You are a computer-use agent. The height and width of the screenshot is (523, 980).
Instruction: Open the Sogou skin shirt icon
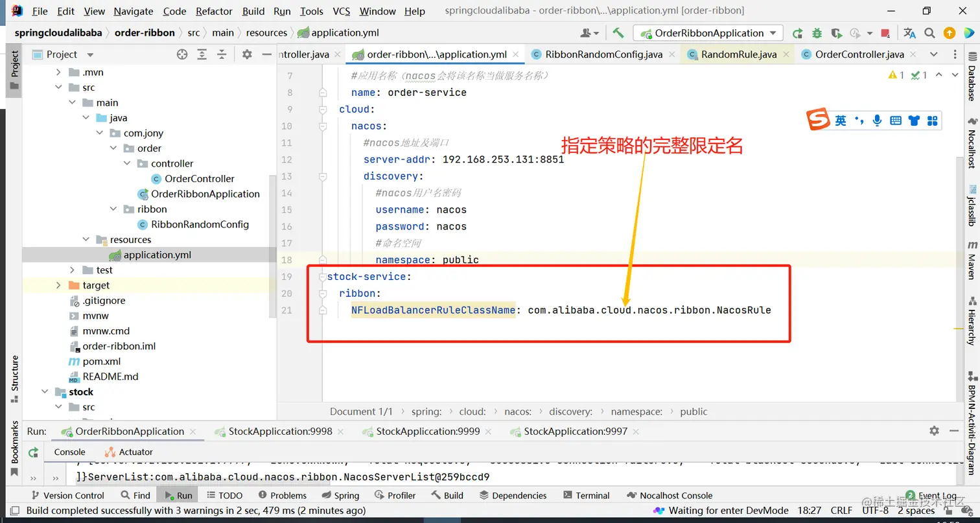(x=914, y=121)
